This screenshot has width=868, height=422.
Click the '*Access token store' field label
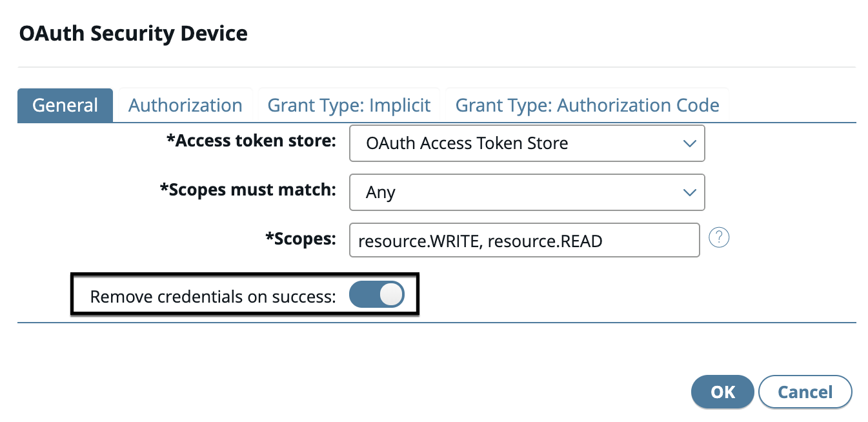[x=251, y=141]
